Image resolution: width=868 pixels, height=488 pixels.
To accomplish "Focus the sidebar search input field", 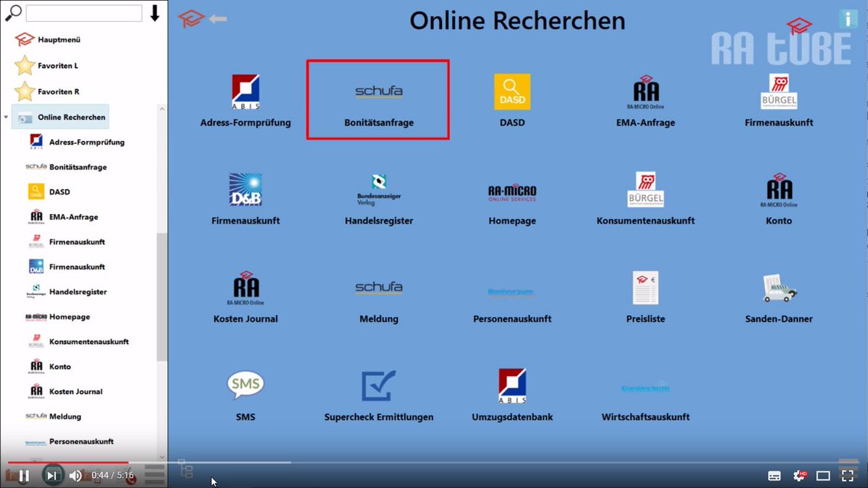I will coord(84,13).
